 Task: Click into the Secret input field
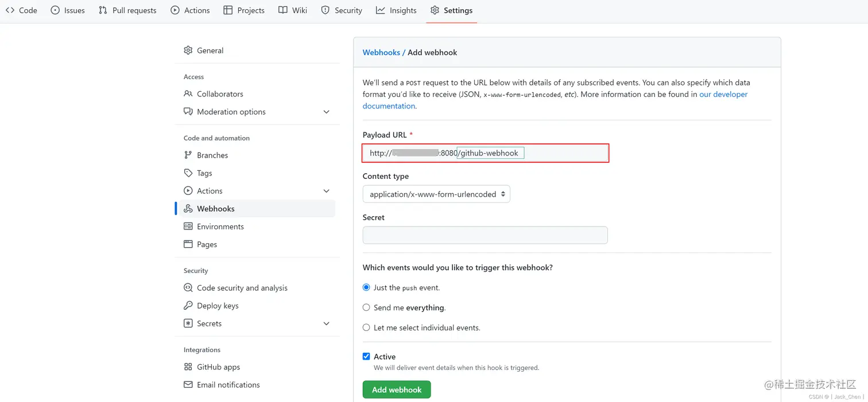click(x=485, y=235)
